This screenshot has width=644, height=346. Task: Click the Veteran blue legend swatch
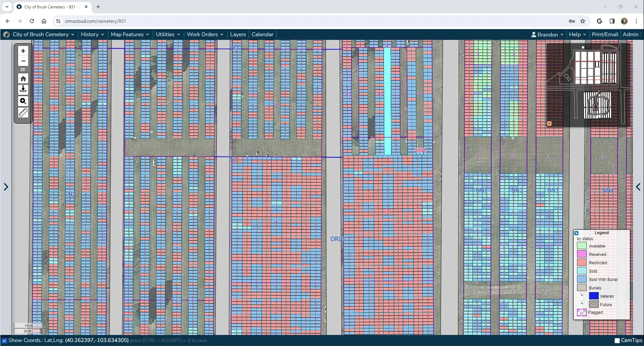594,296
